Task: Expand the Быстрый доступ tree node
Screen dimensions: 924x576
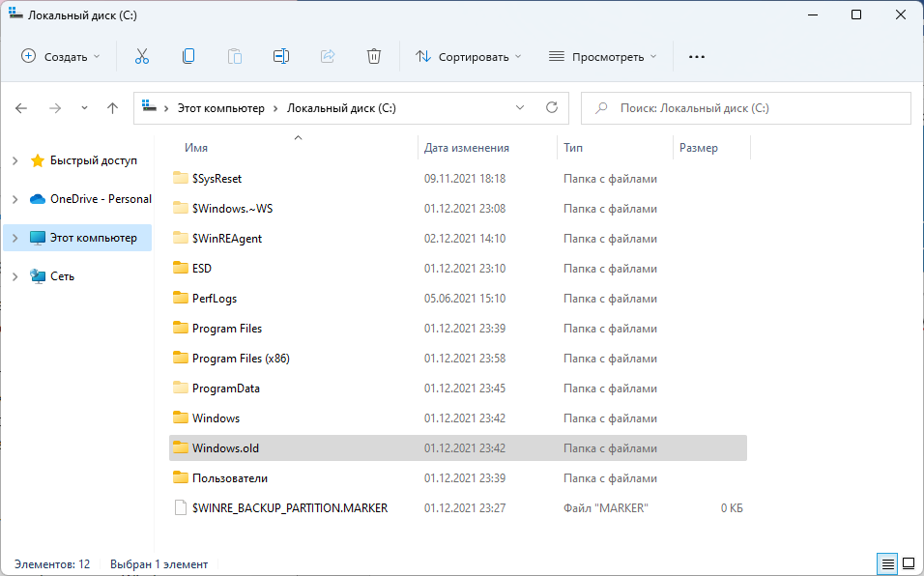Action: (x=15, y=160)
